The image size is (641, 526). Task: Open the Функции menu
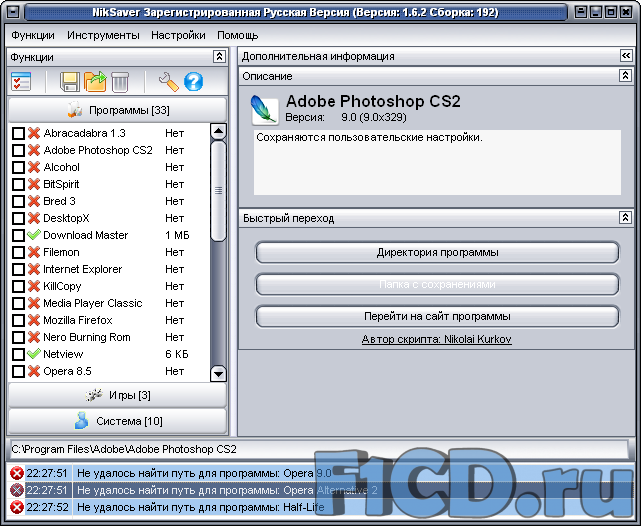pyautogui.click(x=33, y=36)
